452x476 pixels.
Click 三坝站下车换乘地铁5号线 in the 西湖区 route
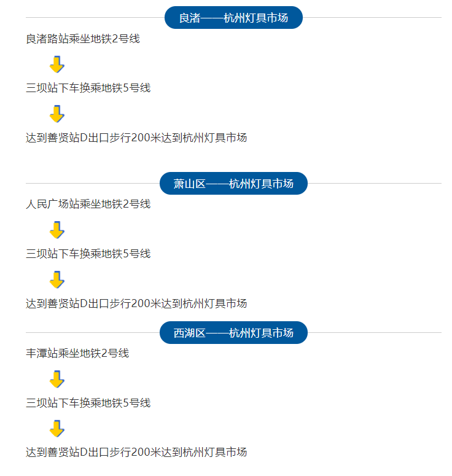coord(88,403)
